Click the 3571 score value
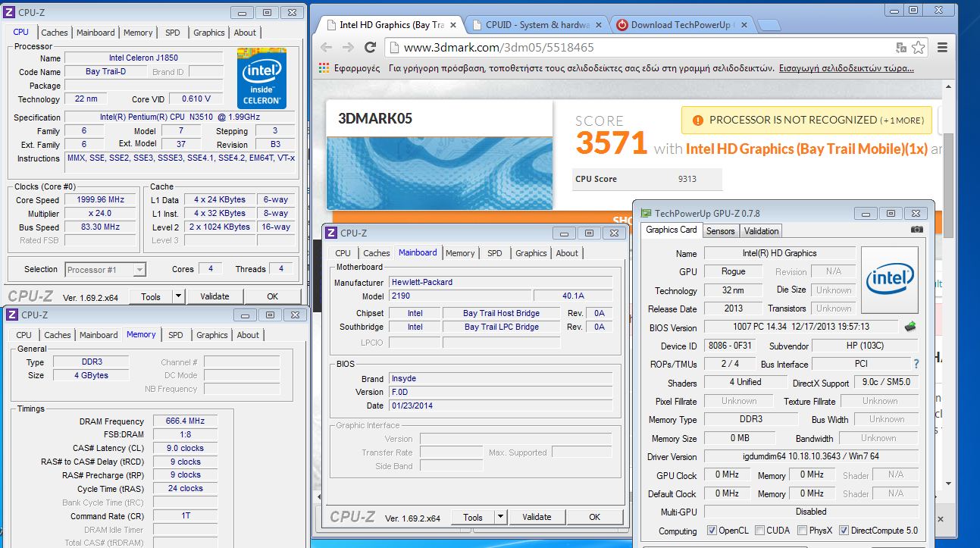 [x=611, y=143]
